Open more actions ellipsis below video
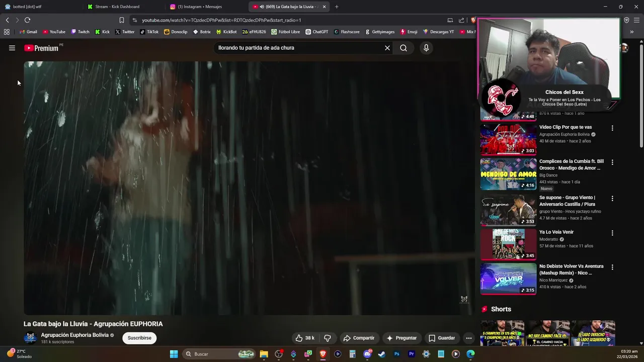 pyautogui.click(x=468, y=338)
